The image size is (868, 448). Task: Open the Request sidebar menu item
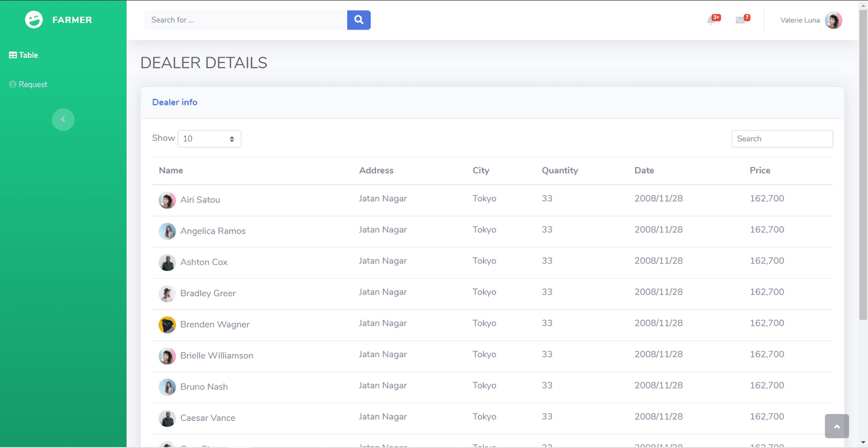click(x=28, y=84)
